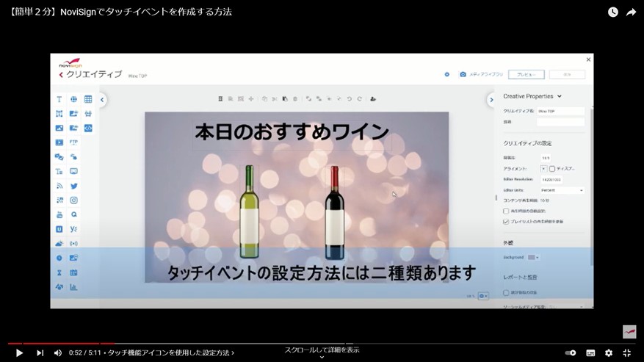Viewport: 644px width, 362px height.
Task: Click the aspect ratio value field
Action: click(546, 158)
